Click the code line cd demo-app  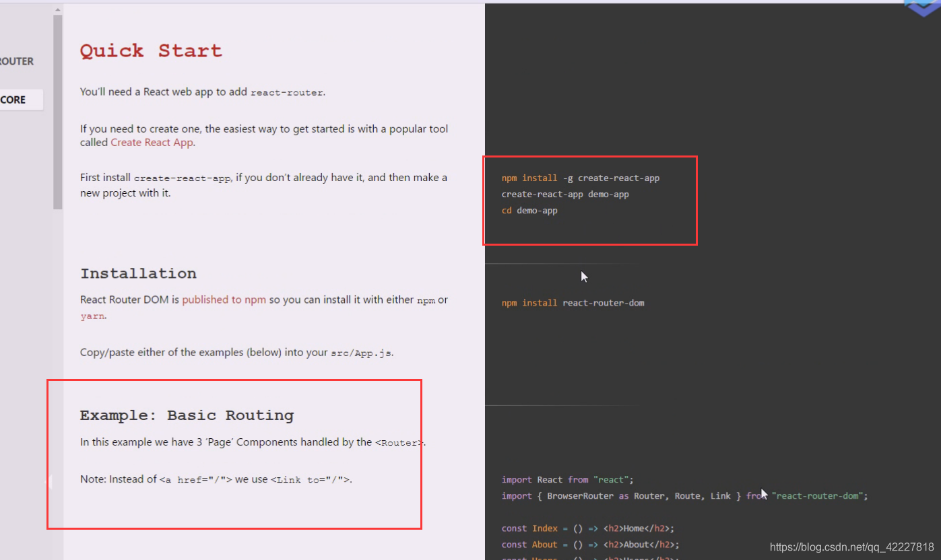pos(529,211)
